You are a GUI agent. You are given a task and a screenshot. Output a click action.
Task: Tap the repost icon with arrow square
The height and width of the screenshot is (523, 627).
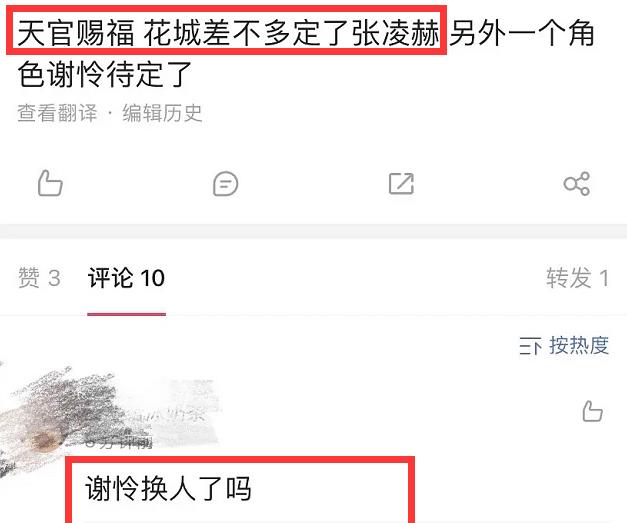click(401, 184)
